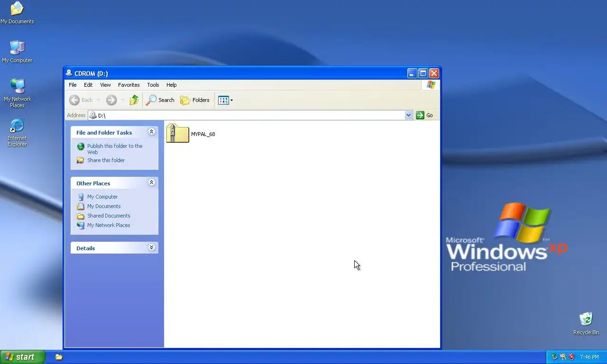The width and height of the screenshot is (607, 364).
Task: Open the File menu
Action: (x=73, y=85)
